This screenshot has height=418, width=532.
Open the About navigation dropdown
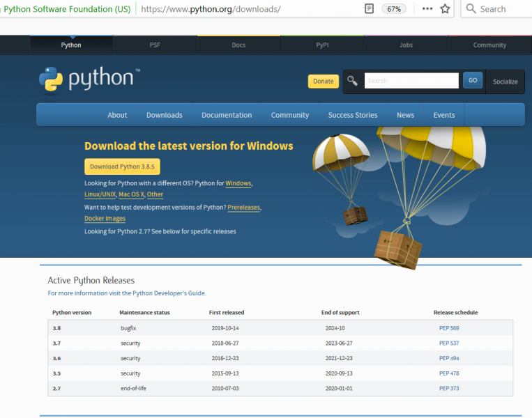(x=117, y=115)
